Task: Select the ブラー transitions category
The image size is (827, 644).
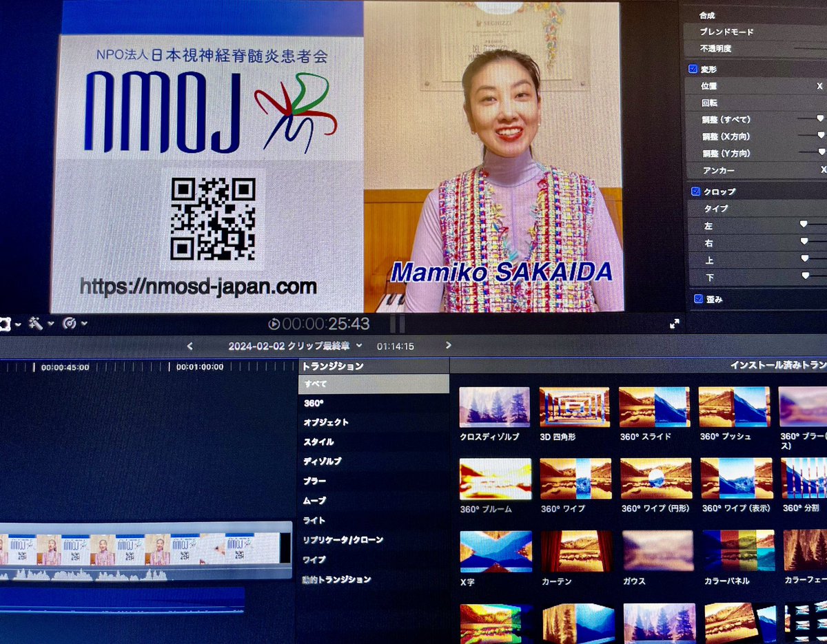Action: [x=374, y=481]
